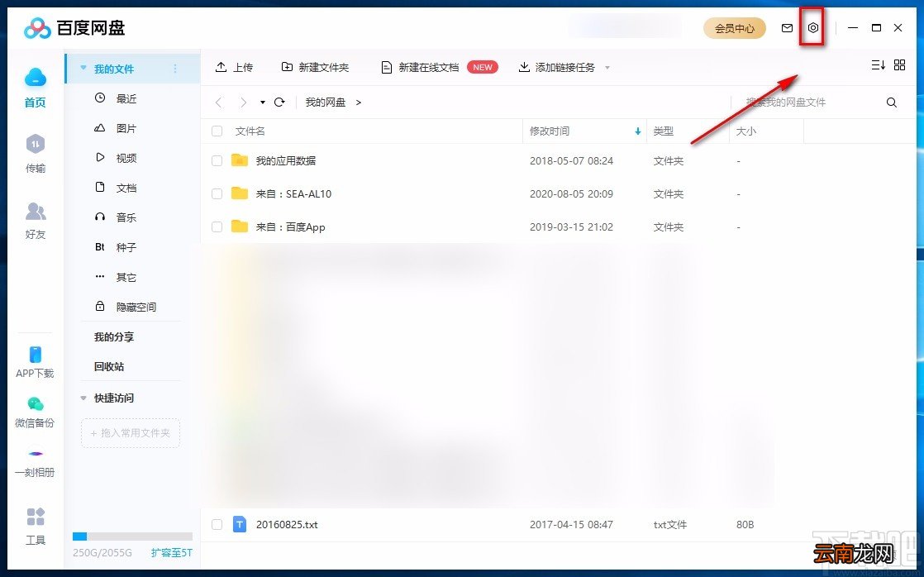924x577 pixels.
Task: Check the box for 来自：SEA-AL10
Action: coord(217,193)
